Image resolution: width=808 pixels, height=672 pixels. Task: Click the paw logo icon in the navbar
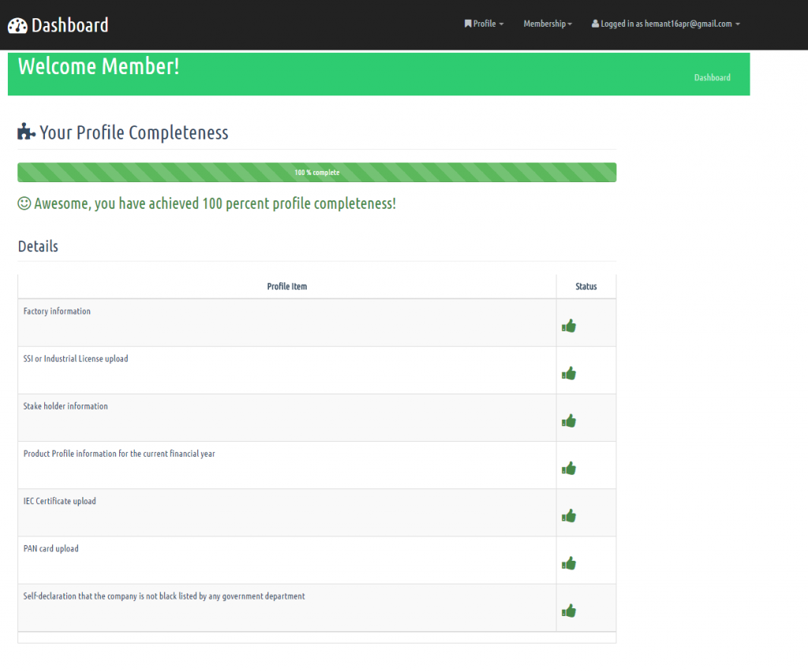pos(18,24)
